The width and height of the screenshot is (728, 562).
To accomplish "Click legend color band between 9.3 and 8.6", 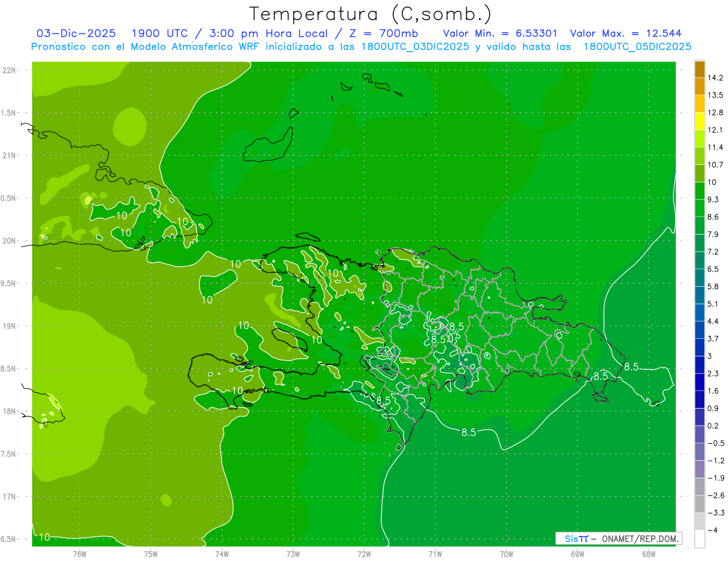I will (699, 208).
